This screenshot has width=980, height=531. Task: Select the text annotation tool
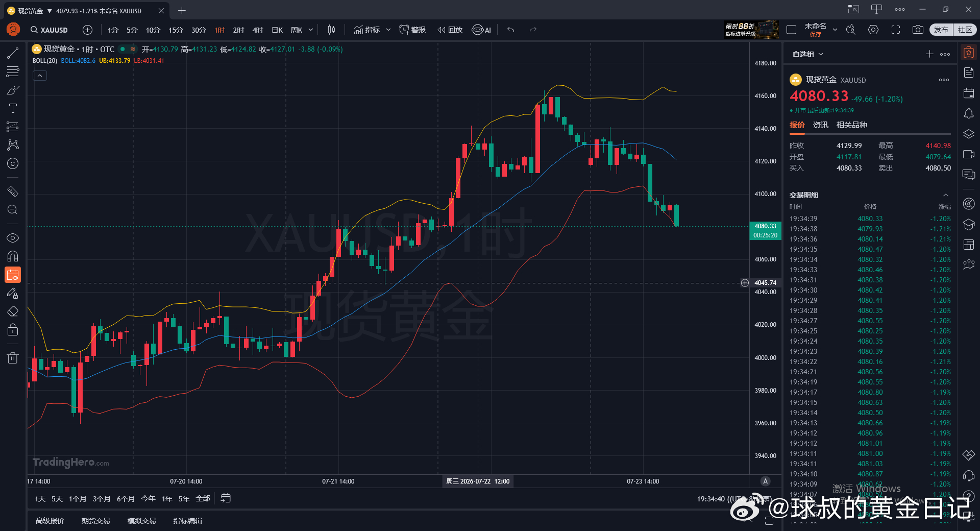point(13,108)
